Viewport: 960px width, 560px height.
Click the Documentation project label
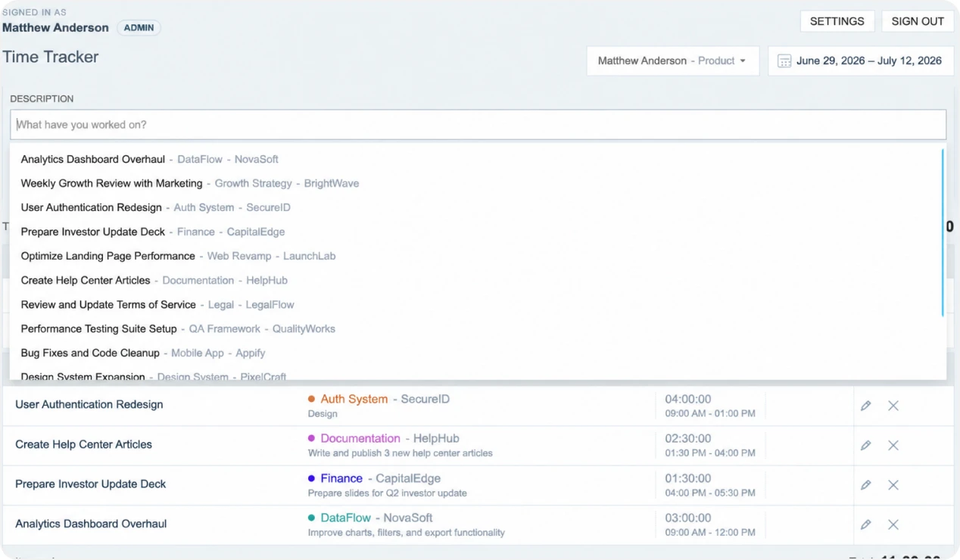(x=360, y=438)
